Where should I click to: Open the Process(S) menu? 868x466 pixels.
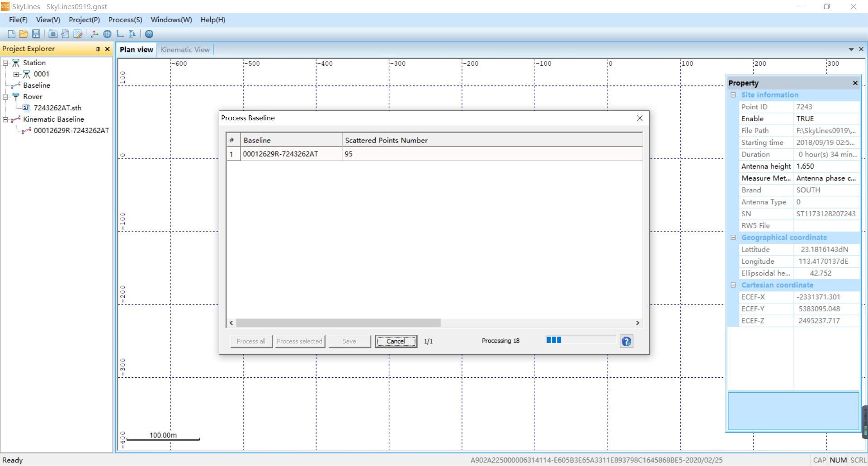tap(125, 20)
